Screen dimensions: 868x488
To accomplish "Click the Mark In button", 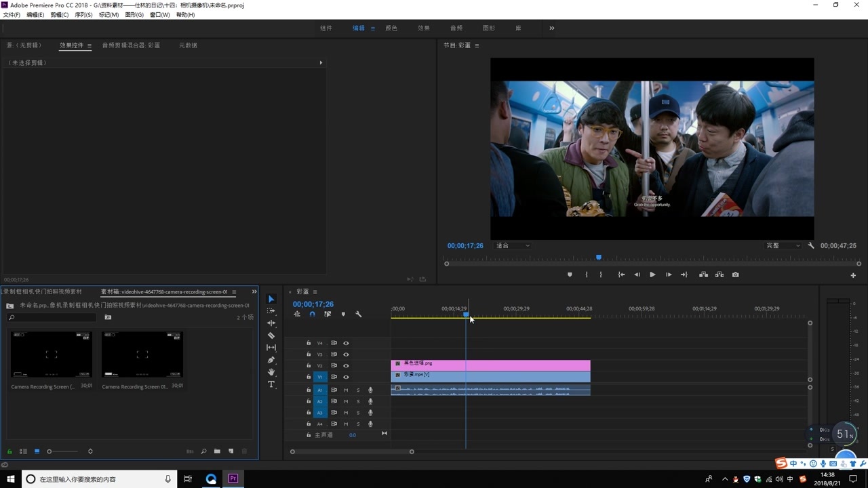I will pyautogui.click(x=587, y=274).
